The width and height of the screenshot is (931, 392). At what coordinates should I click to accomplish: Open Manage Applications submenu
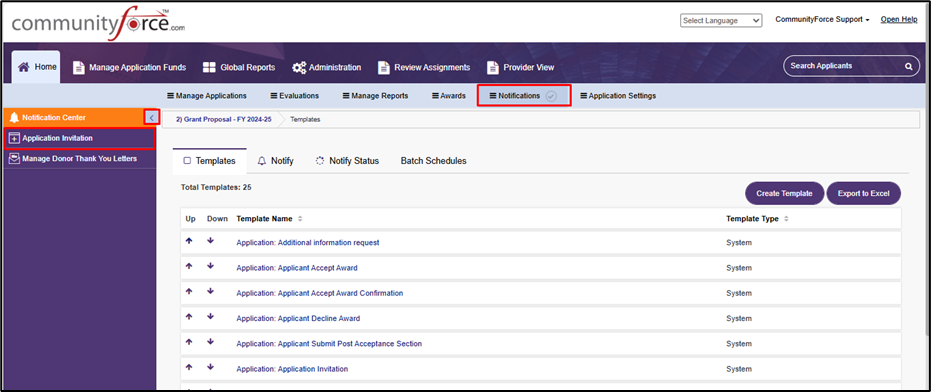tap(207, 96)
